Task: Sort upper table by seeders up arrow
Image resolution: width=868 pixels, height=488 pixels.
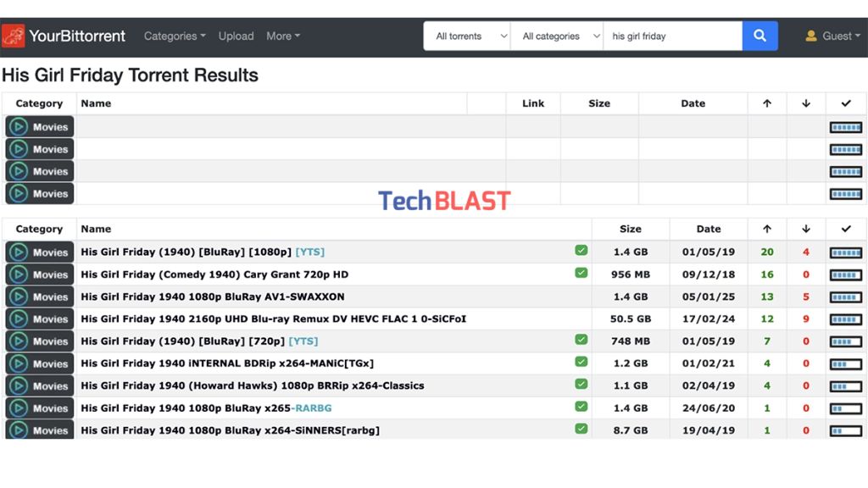Action: tap(766, 103)
